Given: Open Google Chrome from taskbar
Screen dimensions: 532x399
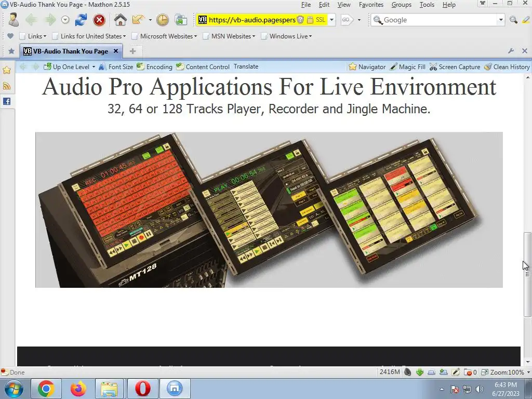Looking at the screenshot, I should click(x=46, y=389).
